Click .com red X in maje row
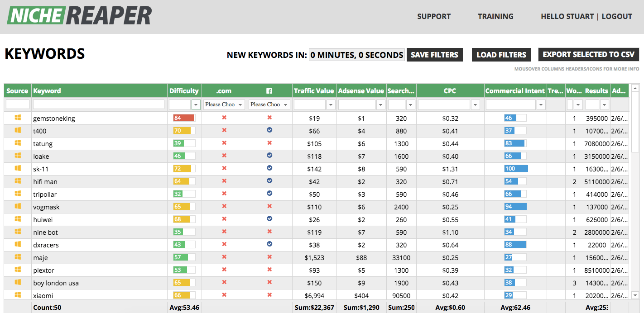Screen dimensions: 644x313 pos(224,257)
